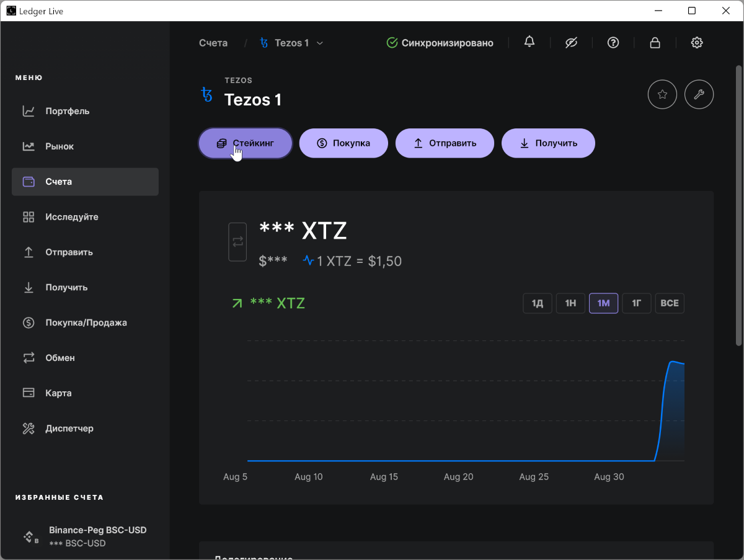Image resolution: width=744 pixels, height=560 pixels.
Task: Open favorite account Binance-Peg BSC-USD
Action: point(85,537)
